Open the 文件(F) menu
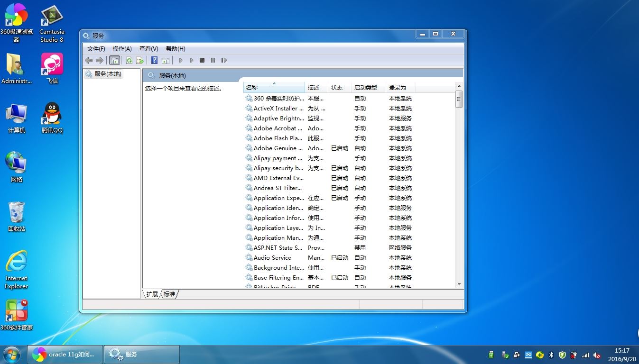The height and width of the screenshot is (364, 639). [96, 49]
